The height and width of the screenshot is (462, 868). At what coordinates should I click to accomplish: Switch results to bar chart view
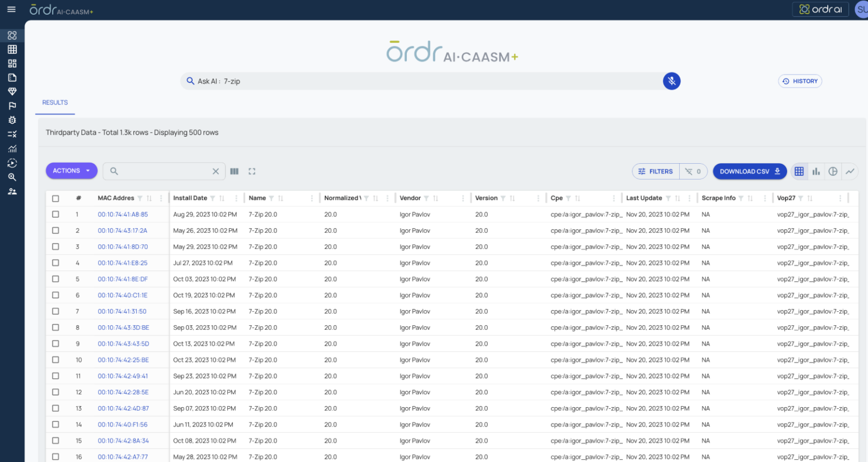[x=816, y=171]
